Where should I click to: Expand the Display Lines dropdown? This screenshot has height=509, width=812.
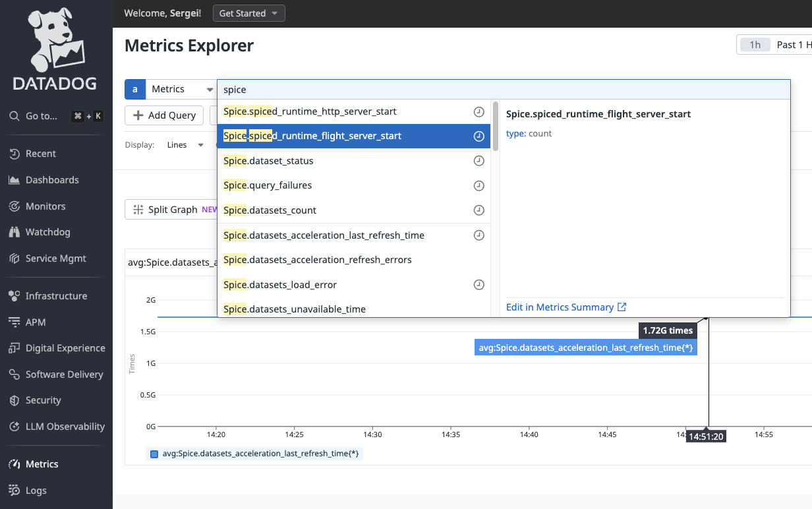click(186, 145)
